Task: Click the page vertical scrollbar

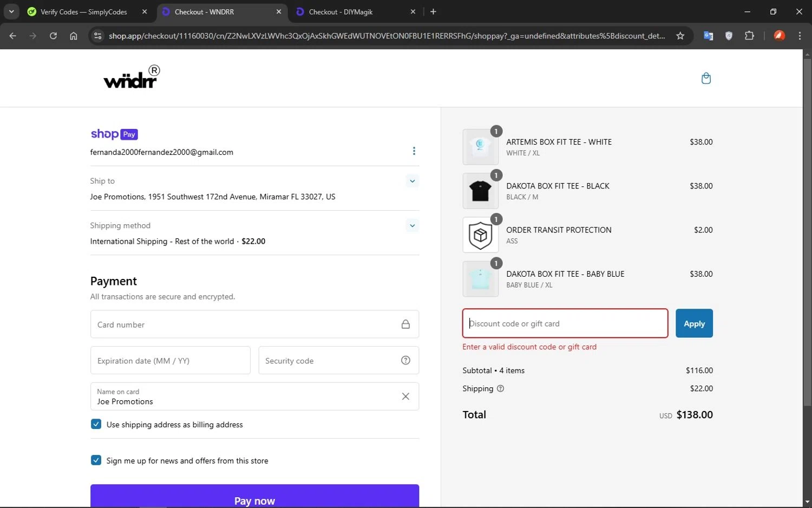Action: pos(807,232)
